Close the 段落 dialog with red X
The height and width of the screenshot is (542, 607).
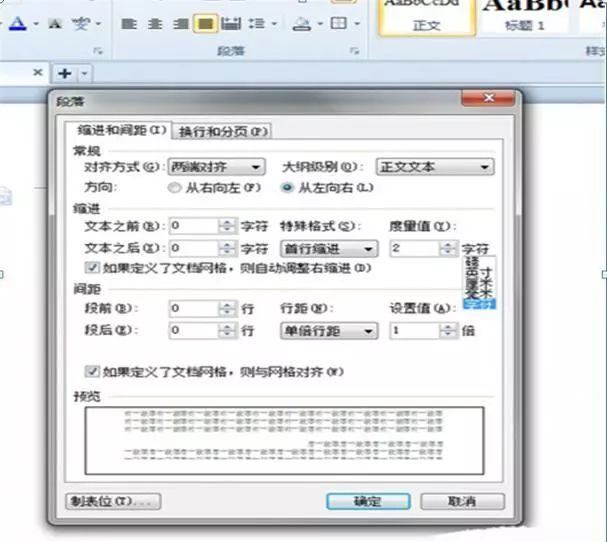(x=489, y=98)
